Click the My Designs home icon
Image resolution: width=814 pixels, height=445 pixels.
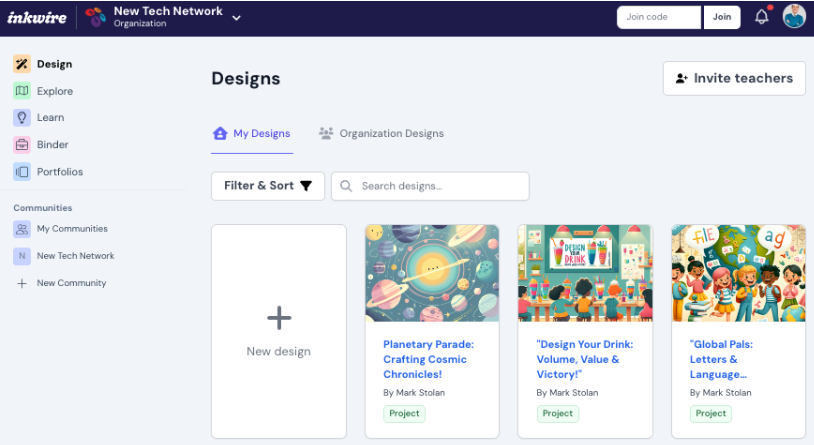(x=220, y=133)
